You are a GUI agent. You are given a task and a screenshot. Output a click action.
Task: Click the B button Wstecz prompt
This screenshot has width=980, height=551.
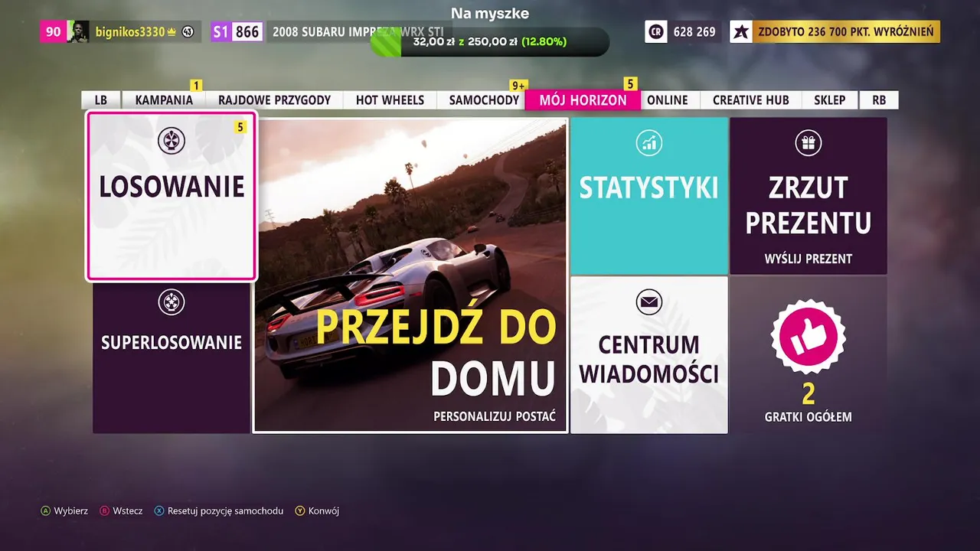tap(122, 511)
